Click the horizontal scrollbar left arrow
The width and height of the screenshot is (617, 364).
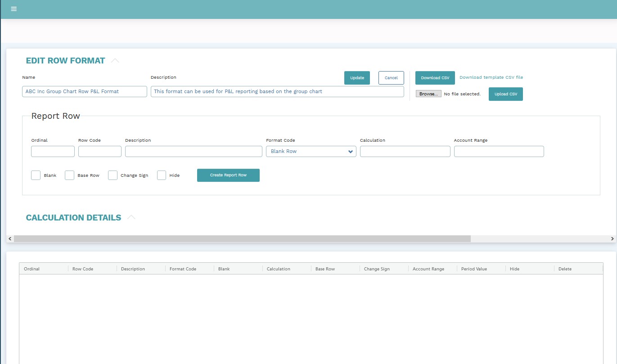point(10,238)
